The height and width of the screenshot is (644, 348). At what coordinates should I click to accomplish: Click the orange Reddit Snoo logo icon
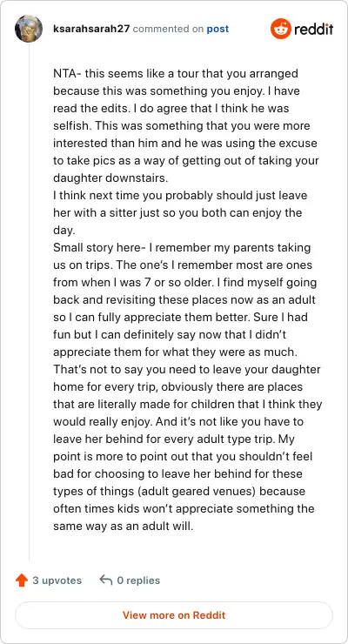tap(280, 29)
